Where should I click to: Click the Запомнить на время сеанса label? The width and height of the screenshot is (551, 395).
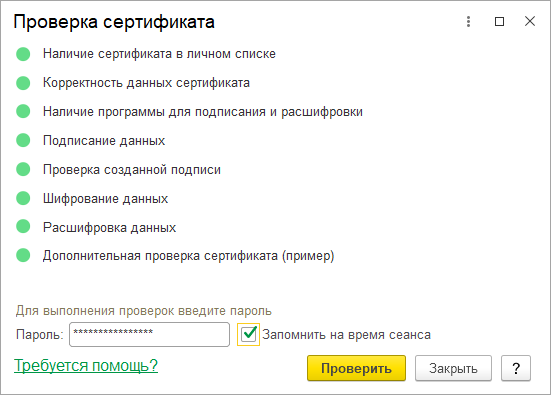pyautogui.click(x=346, y=335)
